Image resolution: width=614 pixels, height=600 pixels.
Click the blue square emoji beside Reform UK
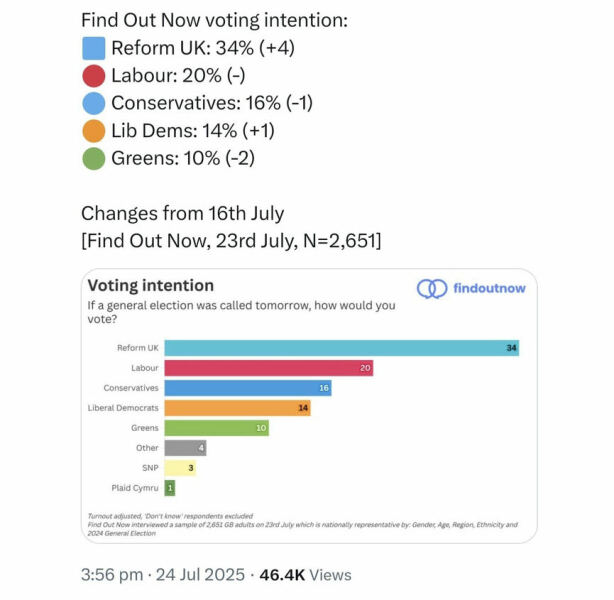pyautogui.click(x=93, y=48)
